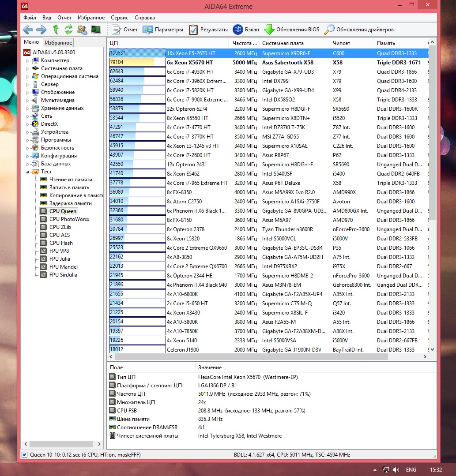Image resolution: width=456 pixels, height=476 pixels.
Task: Expand the Сеть tree node
Action: tap(27, 116)
